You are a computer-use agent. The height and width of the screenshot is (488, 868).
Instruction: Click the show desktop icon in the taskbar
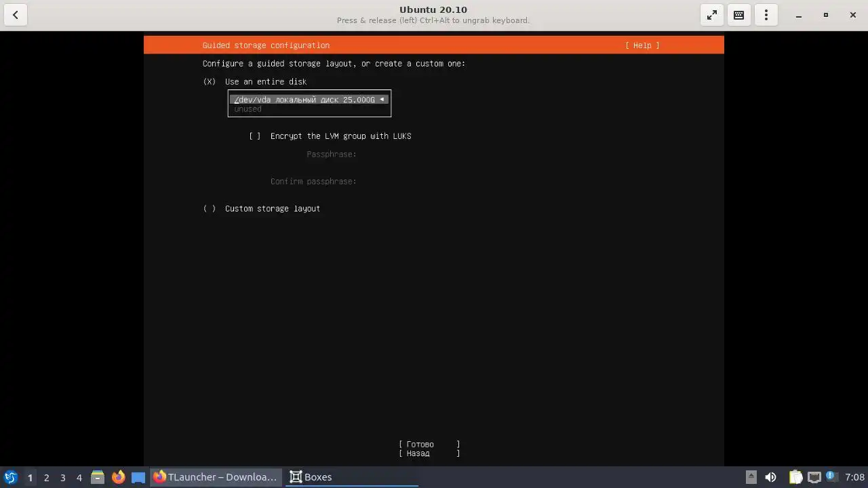(138, 477)
